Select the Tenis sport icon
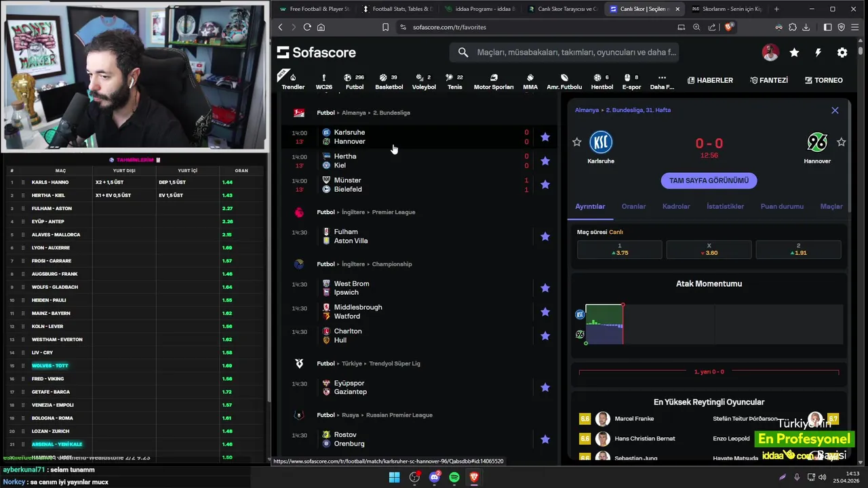This screenshot has width=868, height=488. [x=455, y=81]
